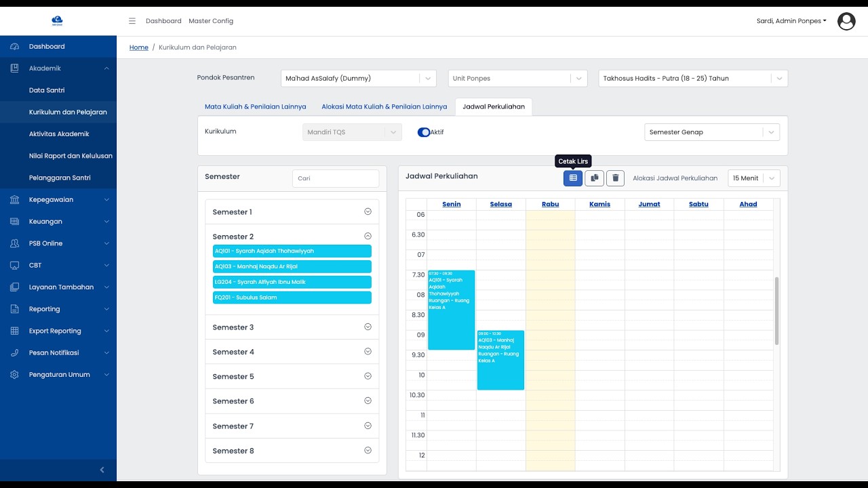This screenshot has height=488, width=868.
Task: Collapse sidebar with bottom arrow
Action: (102, 470)
